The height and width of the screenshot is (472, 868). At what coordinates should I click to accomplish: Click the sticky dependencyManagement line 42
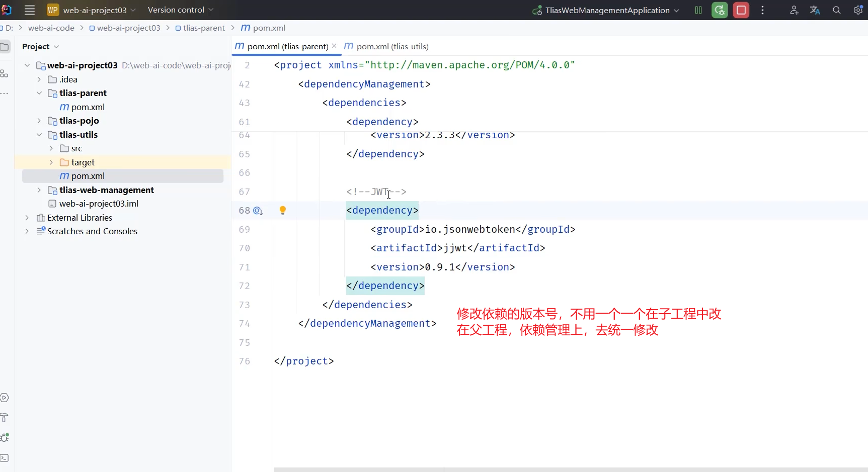(364, 84)
